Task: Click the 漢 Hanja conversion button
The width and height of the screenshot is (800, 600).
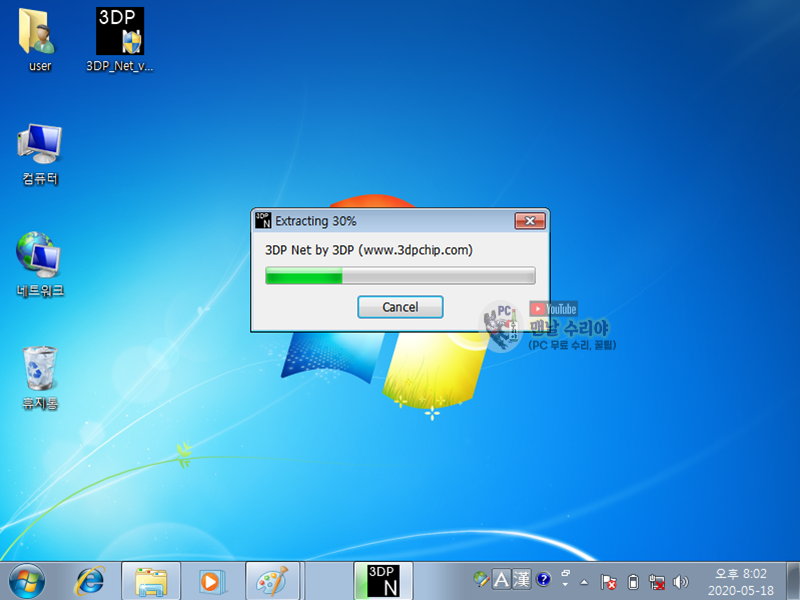Action: point(521,579)
